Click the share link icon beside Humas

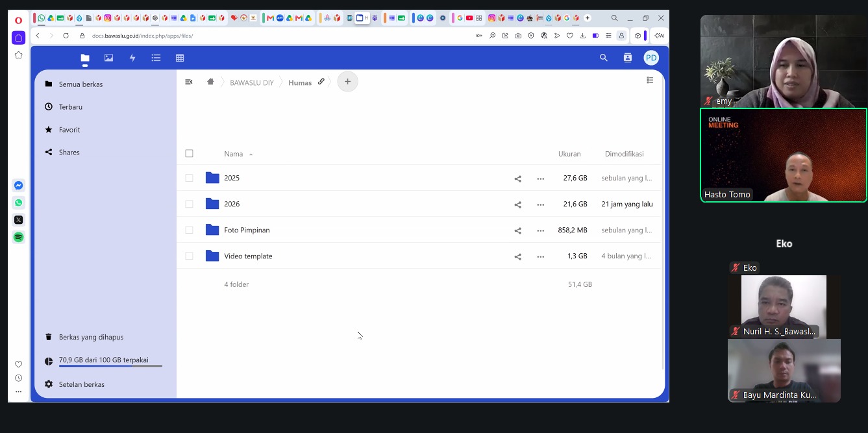[x=321, y=82]
